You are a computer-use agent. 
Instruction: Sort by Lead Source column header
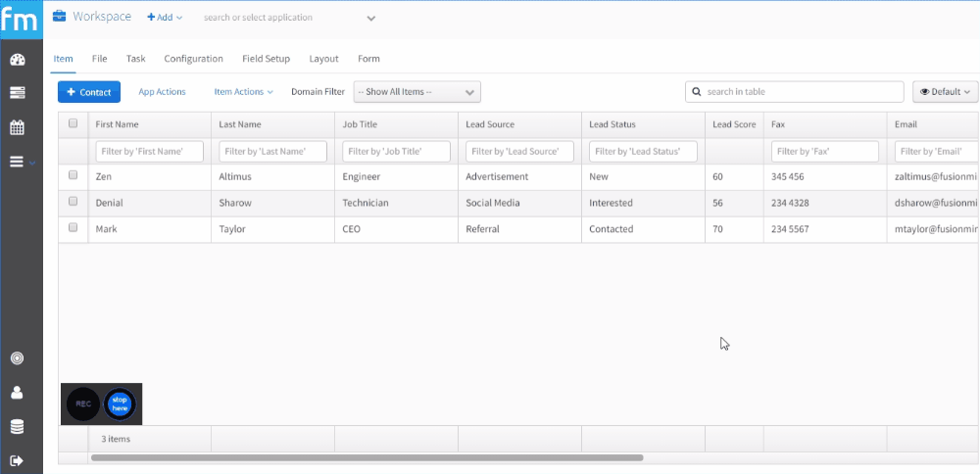coord(520,124)
